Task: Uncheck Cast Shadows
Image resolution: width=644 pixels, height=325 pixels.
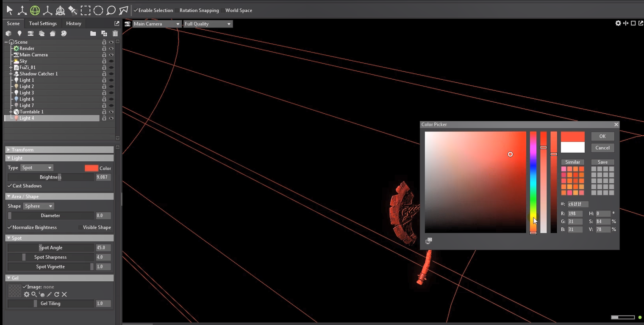Action: click(10, 186)
